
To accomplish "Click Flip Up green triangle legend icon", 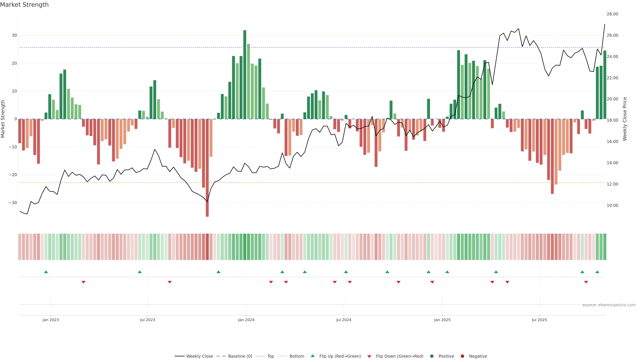I will (x=312, y=356).
